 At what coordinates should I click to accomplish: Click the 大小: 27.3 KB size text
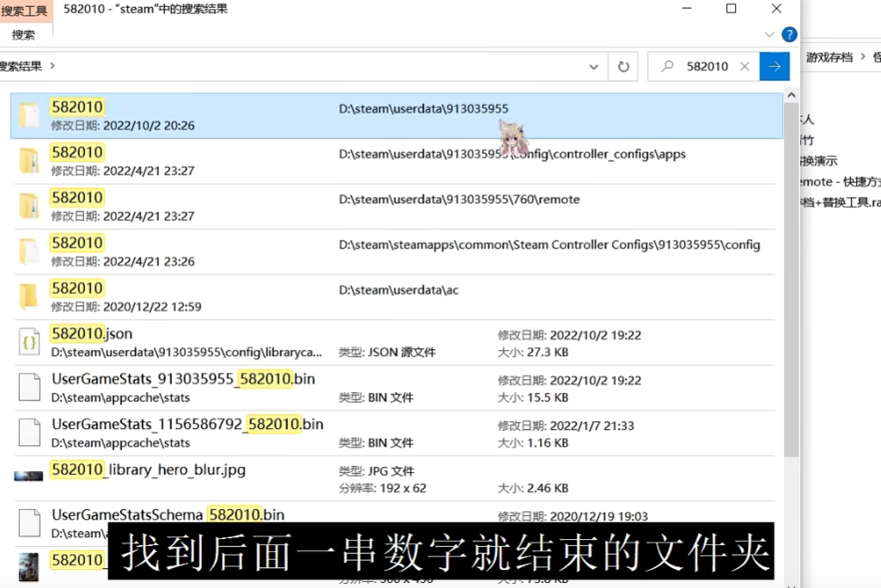[x=533, y=352]
